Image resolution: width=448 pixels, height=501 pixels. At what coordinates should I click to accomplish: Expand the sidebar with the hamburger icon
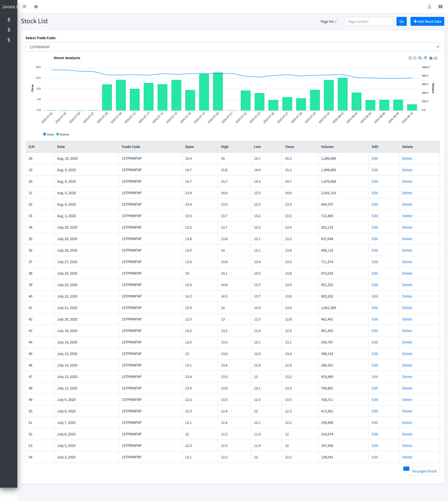(24, 7)
